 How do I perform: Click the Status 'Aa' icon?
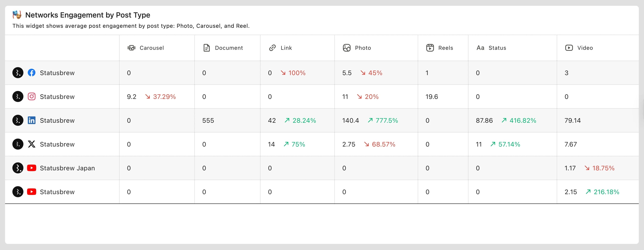pyautogui.click(x=480, y=48)
